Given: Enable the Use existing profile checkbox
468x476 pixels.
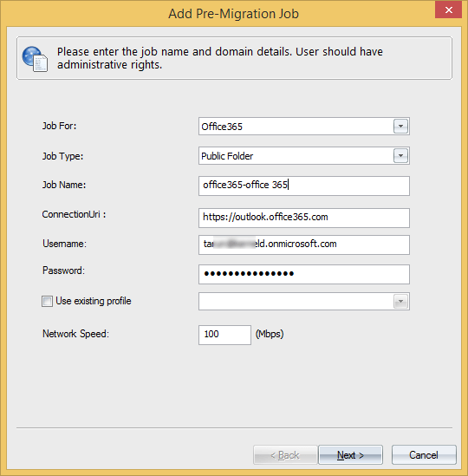Looking at the screenshot, I should (47, 301).
